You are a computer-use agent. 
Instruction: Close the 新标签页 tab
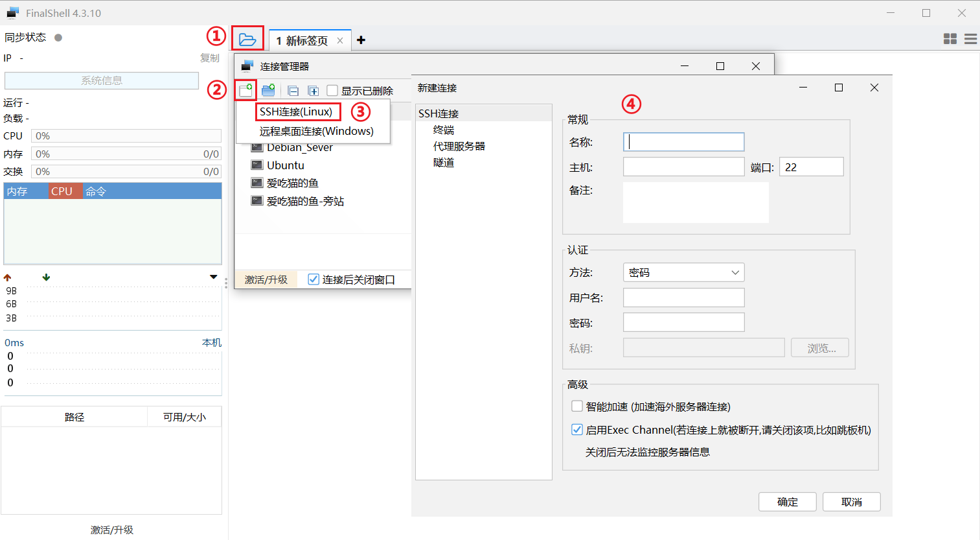340,40
